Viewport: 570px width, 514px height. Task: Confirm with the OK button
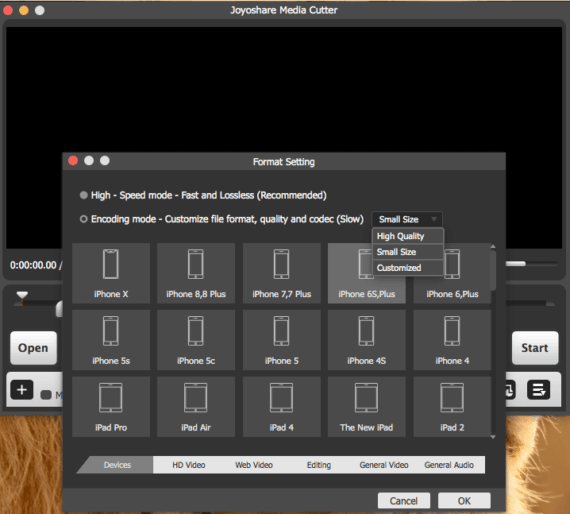(x=464, y=501)
